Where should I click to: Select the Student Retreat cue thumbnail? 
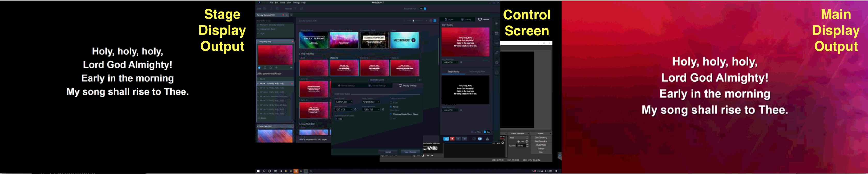click(313, 40)
